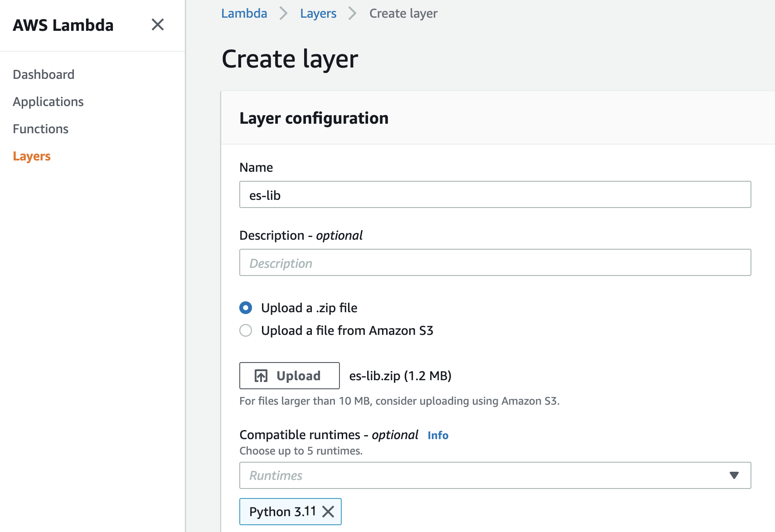Navigate to Lambda breadcrumb link

[244, 13]
